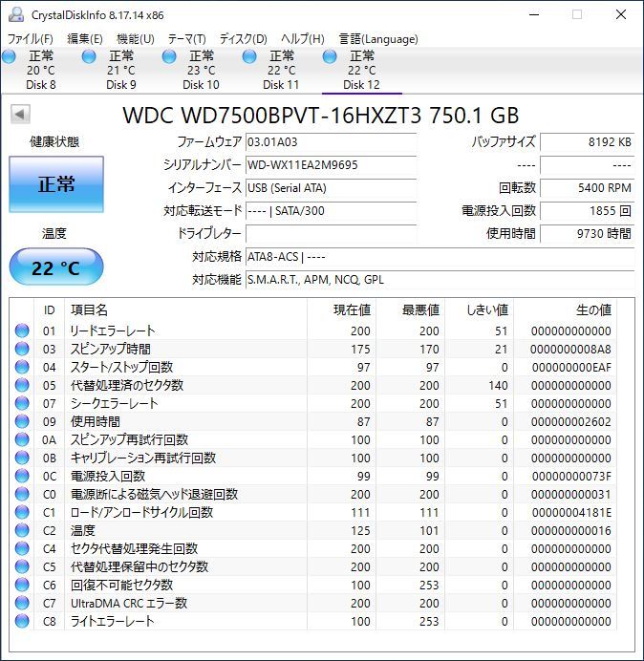This screenshot has height=661, width=644.
Task: Click the previous disk arrow button
Action: [x=20, y=115]
